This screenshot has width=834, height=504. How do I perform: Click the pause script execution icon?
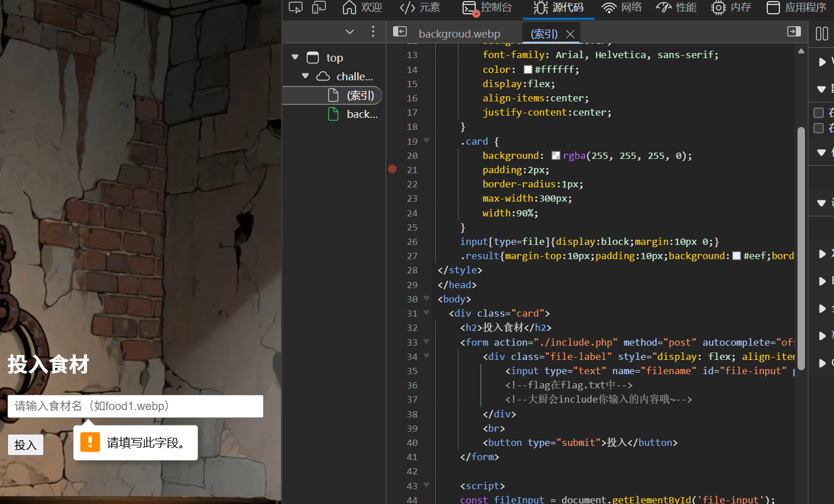click(821, 34)
